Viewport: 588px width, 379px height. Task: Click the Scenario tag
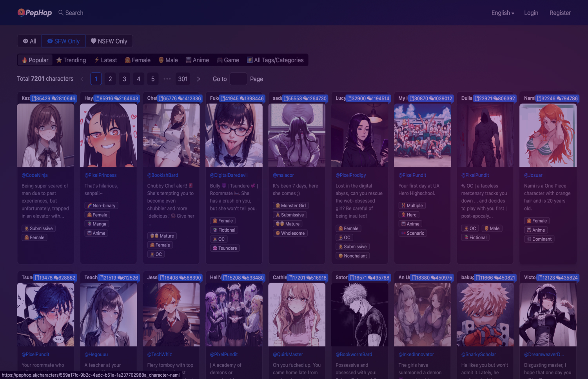tap(413, 233)
